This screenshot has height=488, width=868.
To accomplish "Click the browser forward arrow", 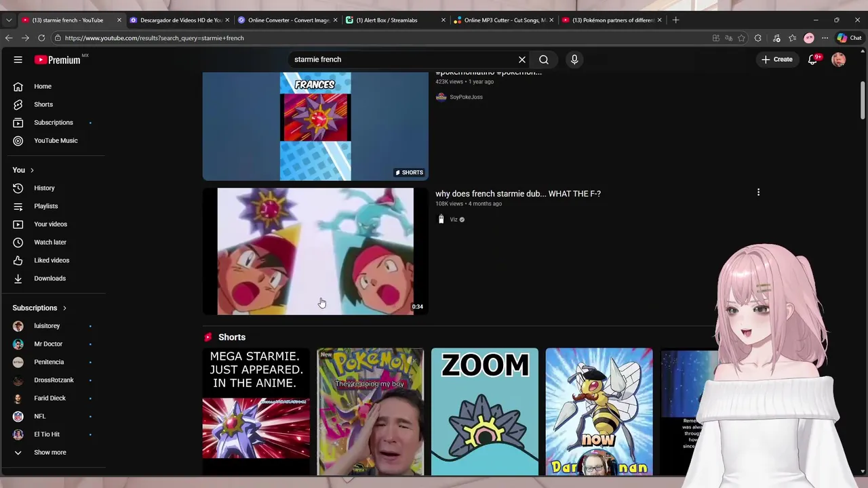I will (x=25, y=38).
